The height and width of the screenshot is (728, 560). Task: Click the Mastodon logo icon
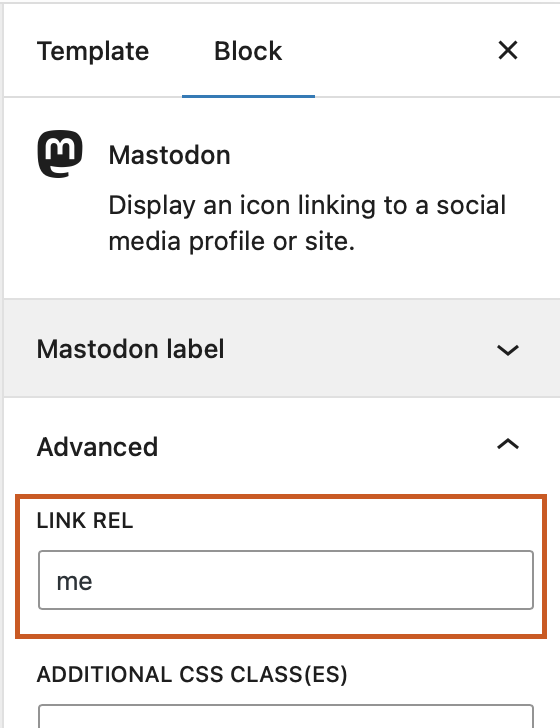click(x=60, y=154)
